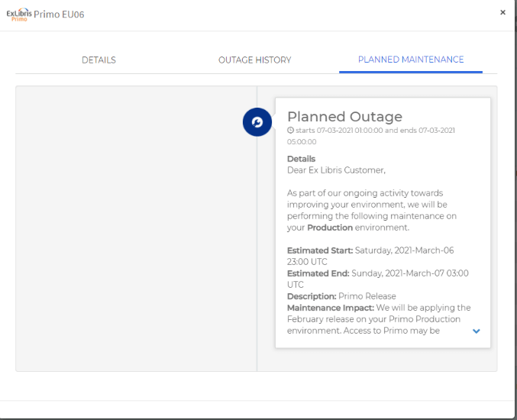
Task: Click the 'Details' bold label
Action: tap(301, 159)
